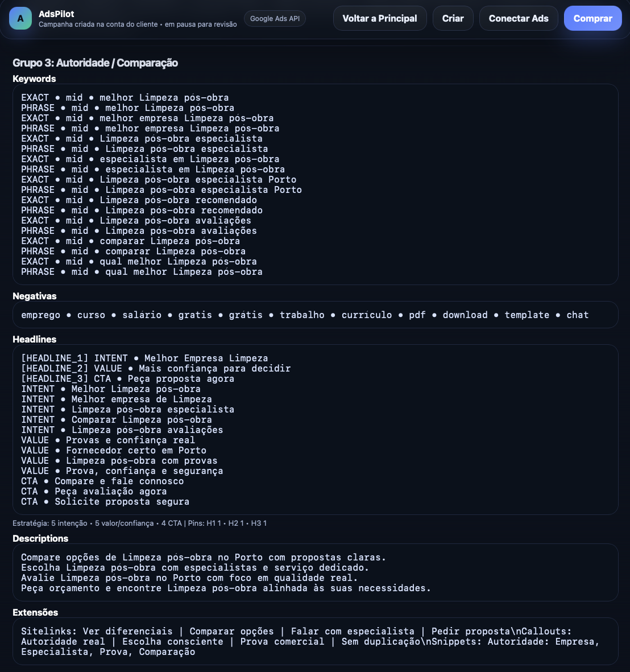Go back via Voltar a Principal
This screenshot has width=630, height=672.
379,18
